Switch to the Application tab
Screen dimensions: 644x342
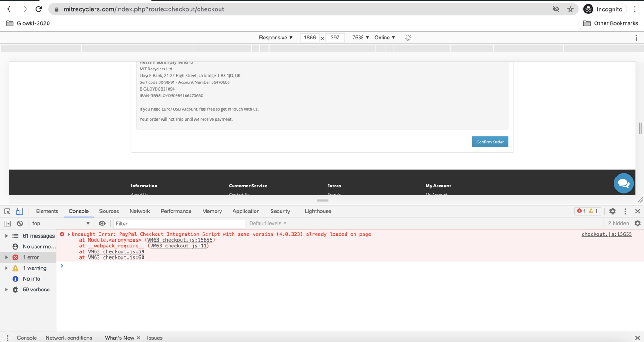tap(246, 211)
